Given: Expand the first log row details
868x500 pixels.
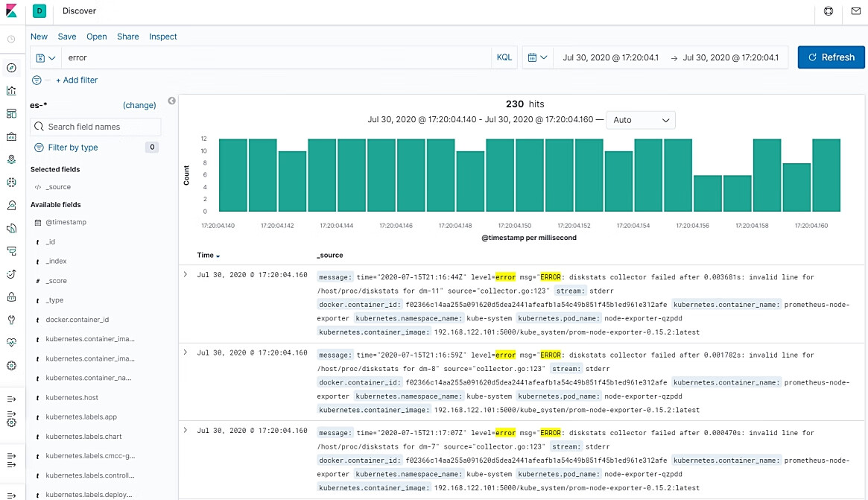Looking at the screenshot, I should (186, 275).
